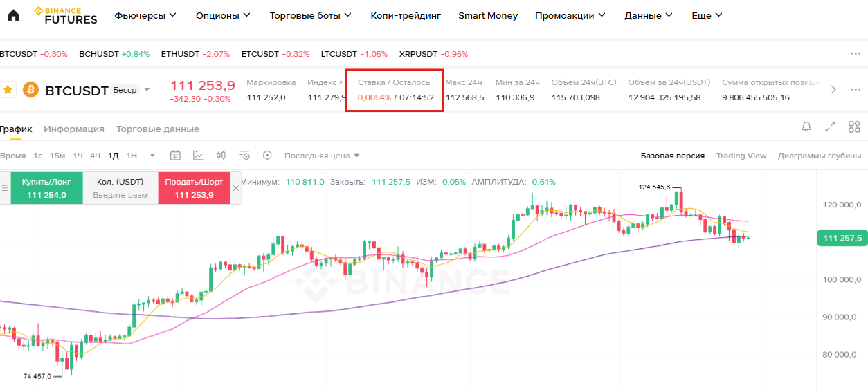
Task: Open more options beside open interest stats
Action: [x=856, y=89]
